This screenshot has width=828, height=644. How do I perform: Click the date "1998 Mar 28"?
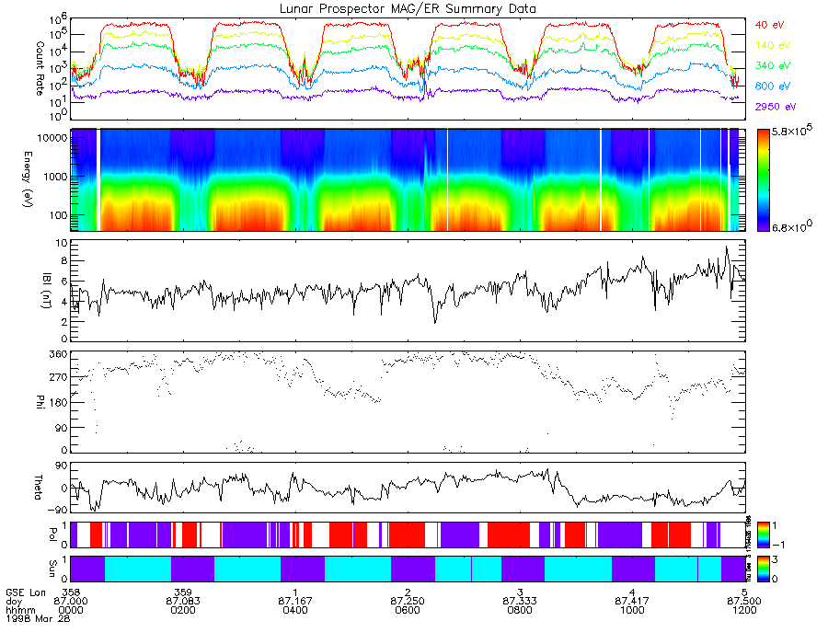tap(38, 618)
